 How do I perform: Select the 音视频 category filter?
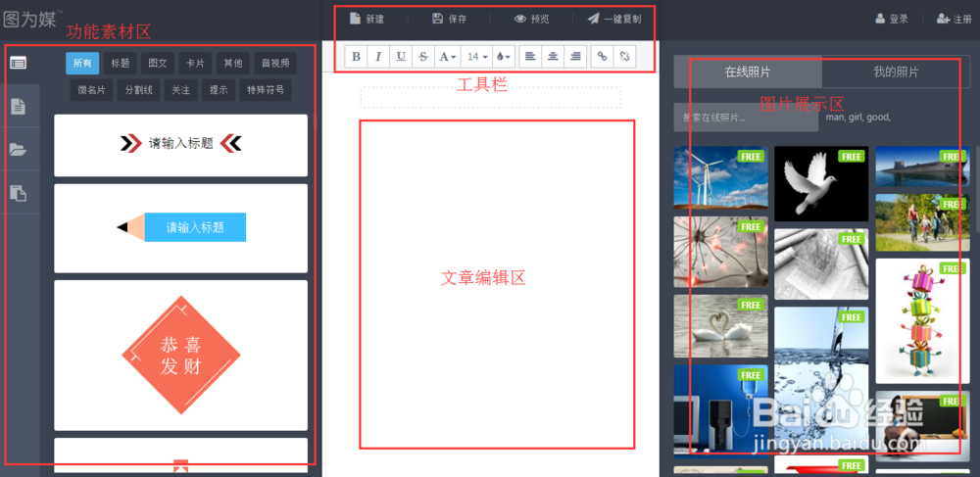275,63
